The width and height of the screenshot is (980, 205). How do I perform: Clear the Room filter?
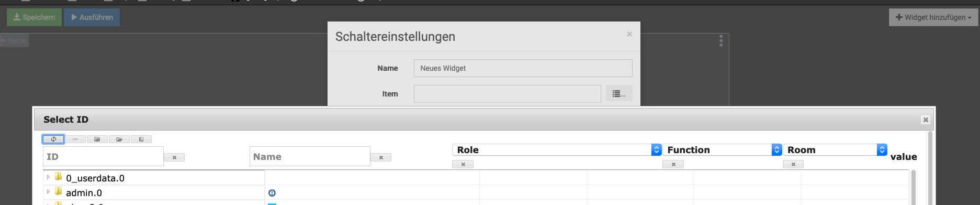793,164
